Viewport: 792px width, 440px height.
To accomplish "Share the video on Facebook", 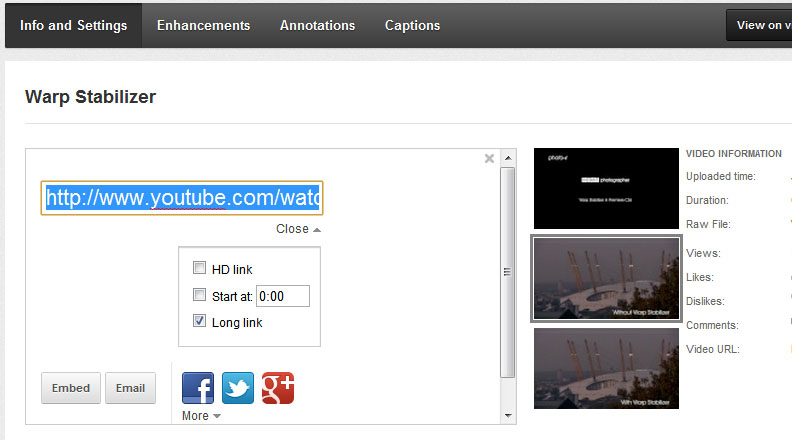I will [x=197, y=388].
